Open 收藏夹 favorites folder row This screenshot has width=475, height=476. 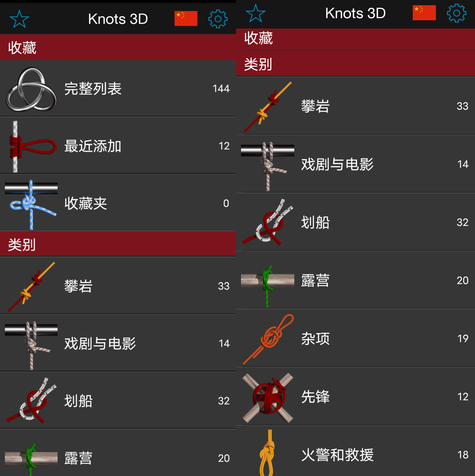click(118, 203)
